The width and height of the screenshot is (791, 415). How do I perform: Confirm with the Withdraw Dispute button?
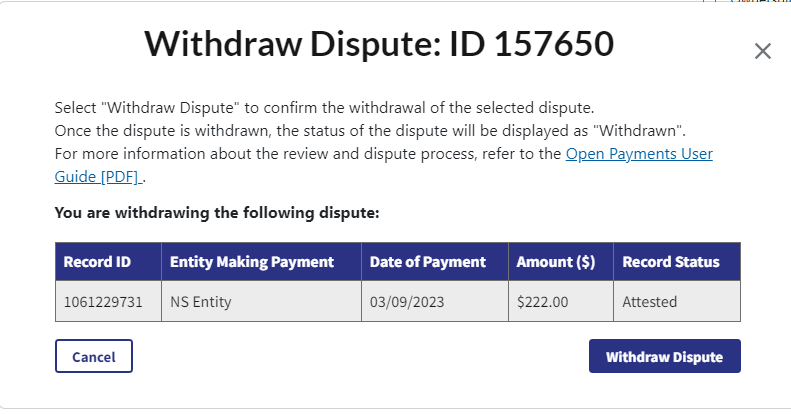pyautogui.click(x=664, y=356)
